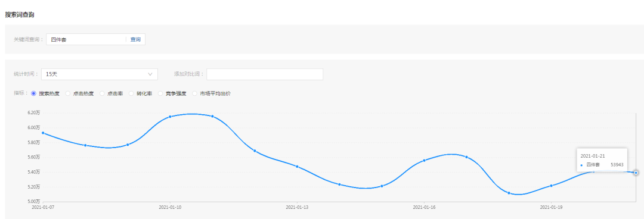Click the 添加对比词 input field
The height and width of the screenshot is (219, 644).
coord(265,74)
